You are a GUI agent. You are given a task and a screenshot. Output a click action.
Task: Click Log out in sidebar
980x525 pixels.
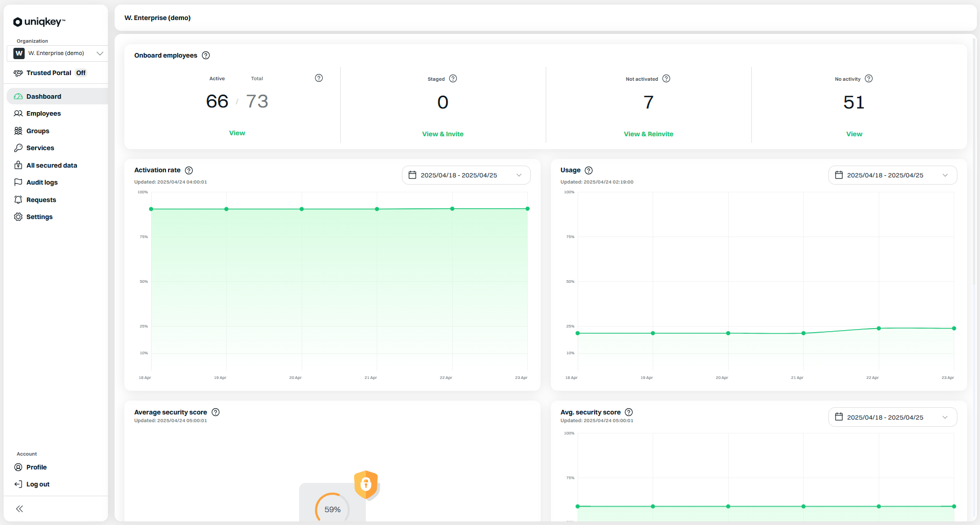click(58, 484)
